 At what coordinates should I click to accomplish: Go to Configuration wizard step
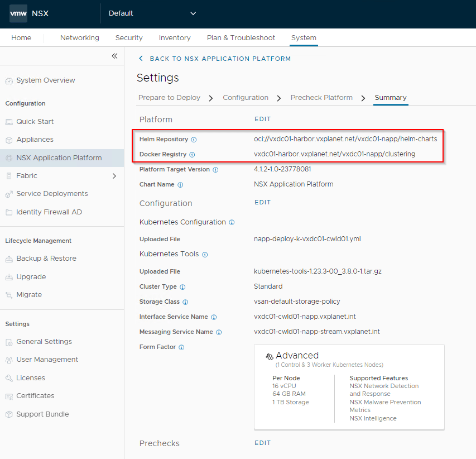click(x=246, y=98)
